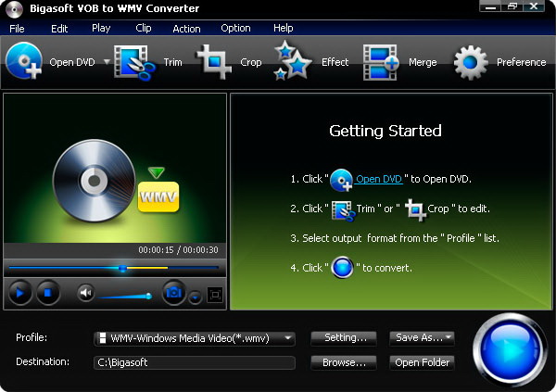
Task: Expand the Open DVD dropdown arrow
Action: click(107, 62)
